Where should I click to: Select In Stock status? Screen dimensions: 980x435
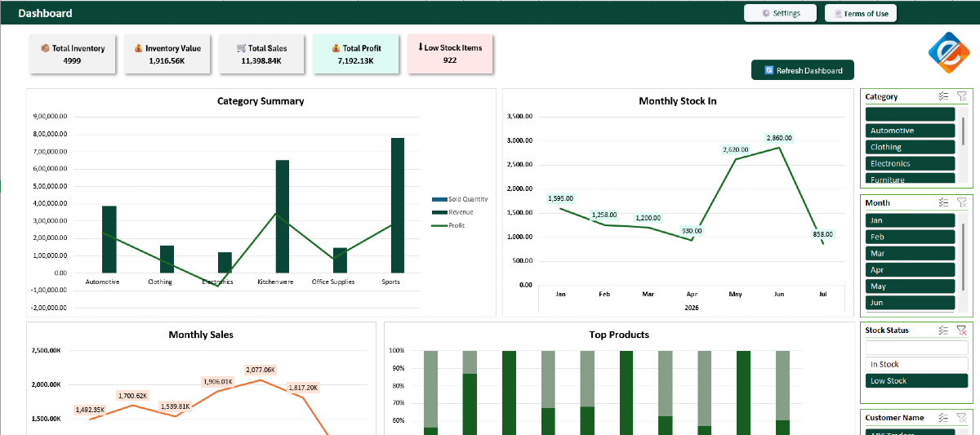click(916, 364)
